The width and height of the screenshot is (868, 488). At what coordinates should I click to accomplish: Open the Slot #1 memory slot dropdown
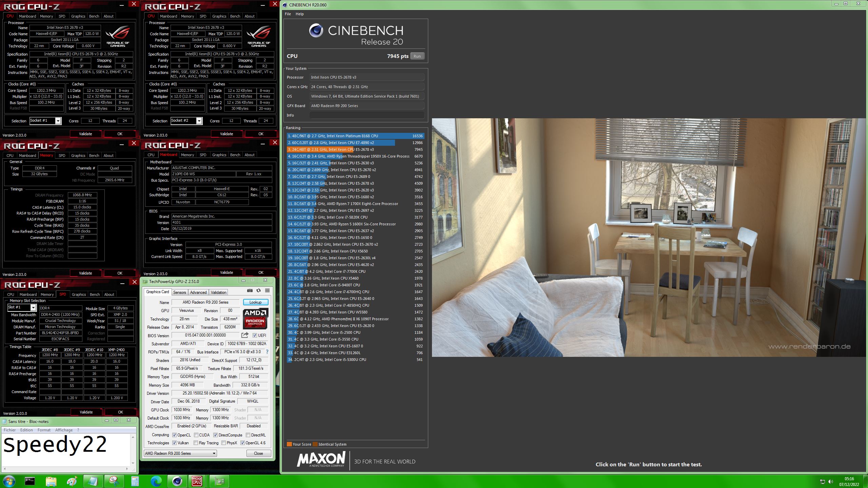22,307
